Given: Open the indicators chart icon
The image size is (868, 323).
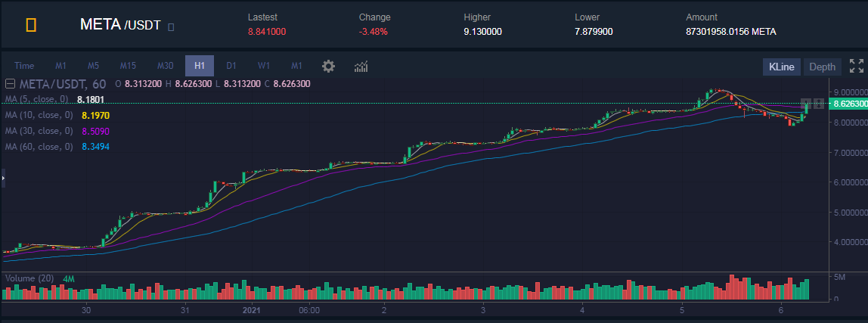Looking at the screenshot, I should [x=361, y=67].
